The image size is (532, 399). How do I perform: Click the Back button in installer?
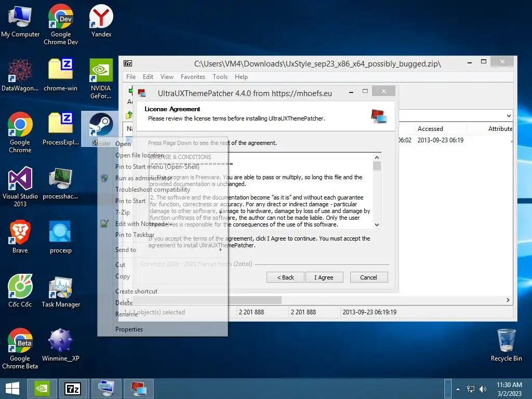[285, 277]
